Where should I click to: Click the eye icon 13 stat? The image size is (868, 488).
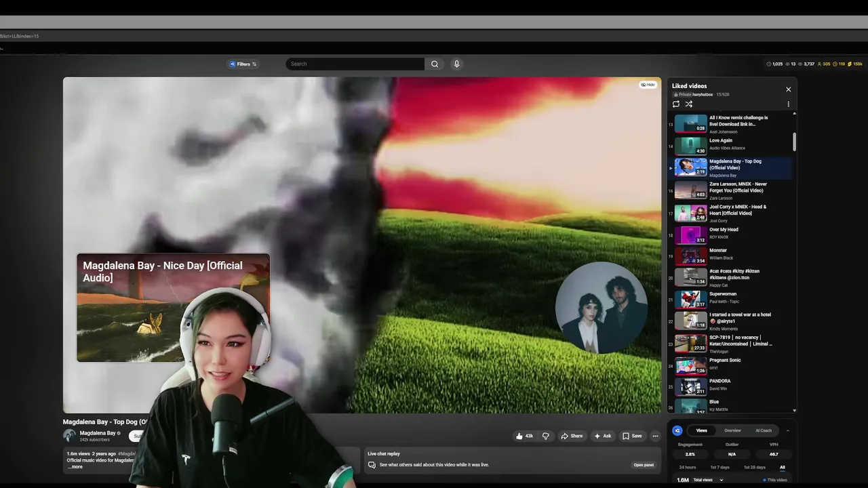[791, 64]
